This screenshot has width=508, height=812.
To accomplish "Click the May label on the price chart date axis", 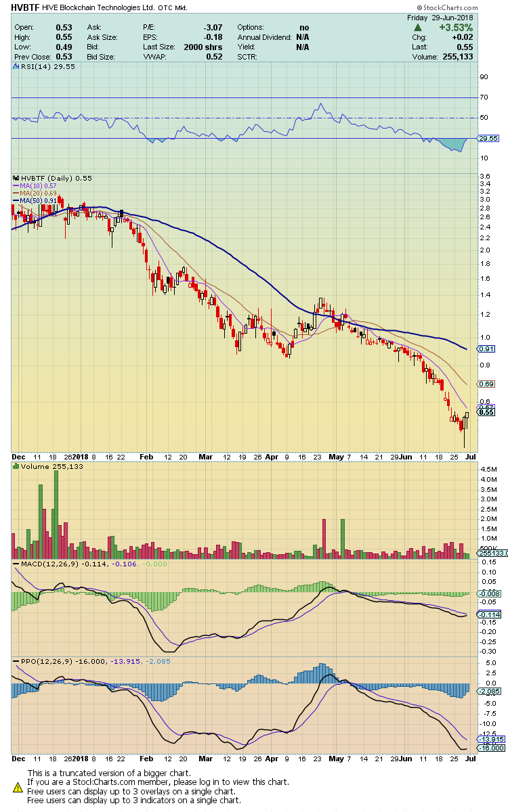I will (x=337, y=457).
